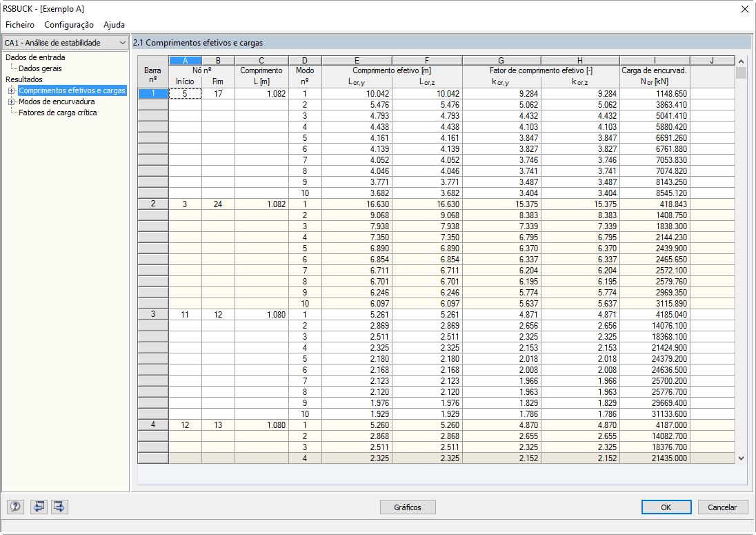
Task: Click critical load cell 3115.890
Action: point(655,304)
